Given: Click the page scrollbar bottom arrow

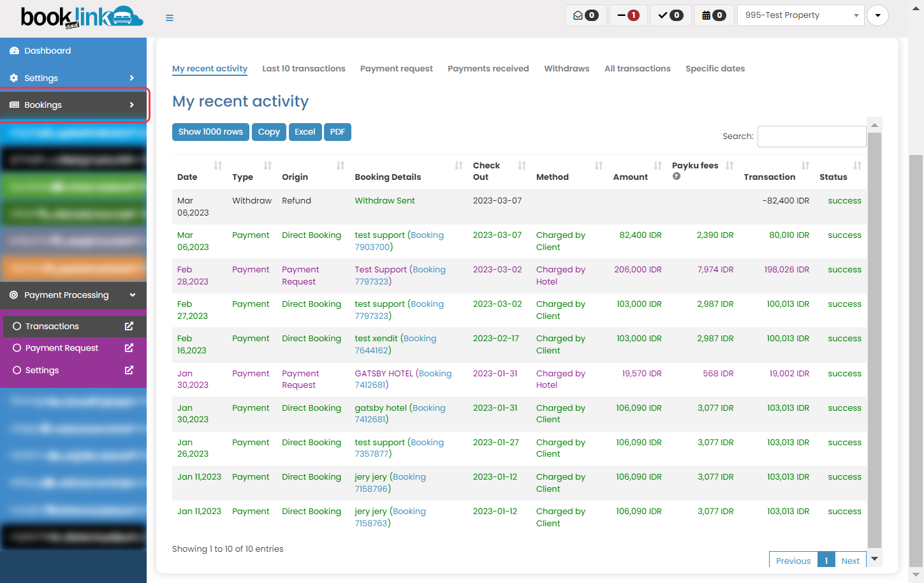Looking at the screenshot, I should 916,575.
